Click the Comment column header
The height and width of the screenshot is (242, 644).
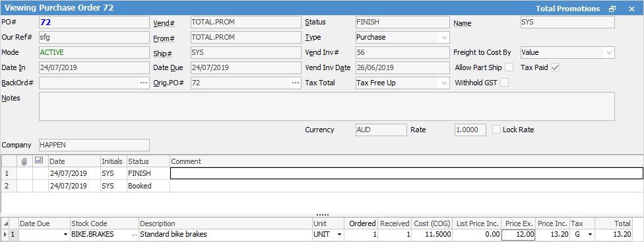point(406,161)
